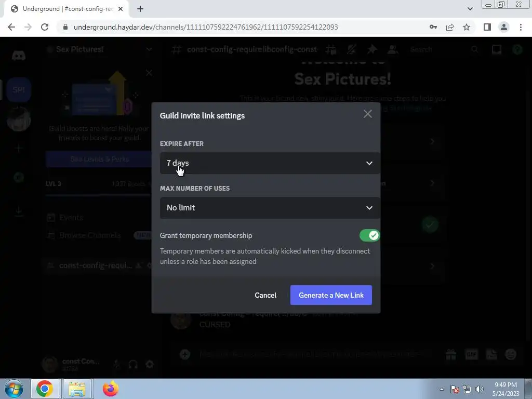Open user settings gear icon
Image resolution: width=532 pixels, height=399 pixels.
(150, 364)
